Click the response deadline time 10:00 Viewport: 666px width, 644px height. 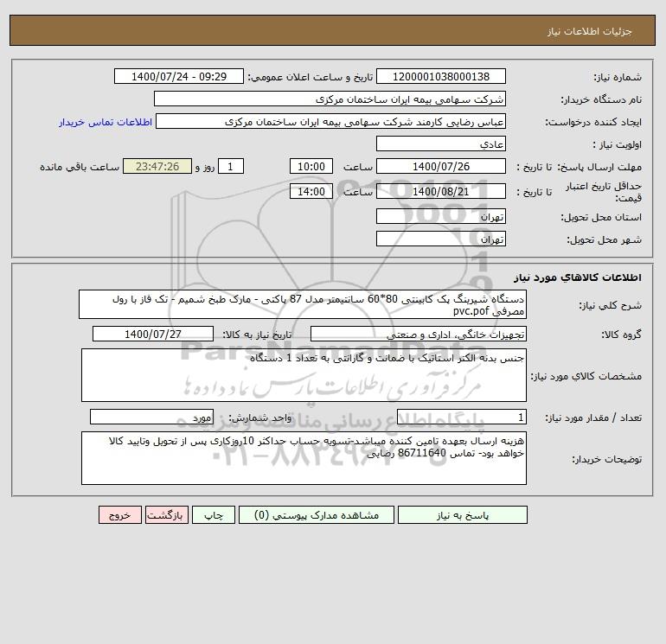311,167
